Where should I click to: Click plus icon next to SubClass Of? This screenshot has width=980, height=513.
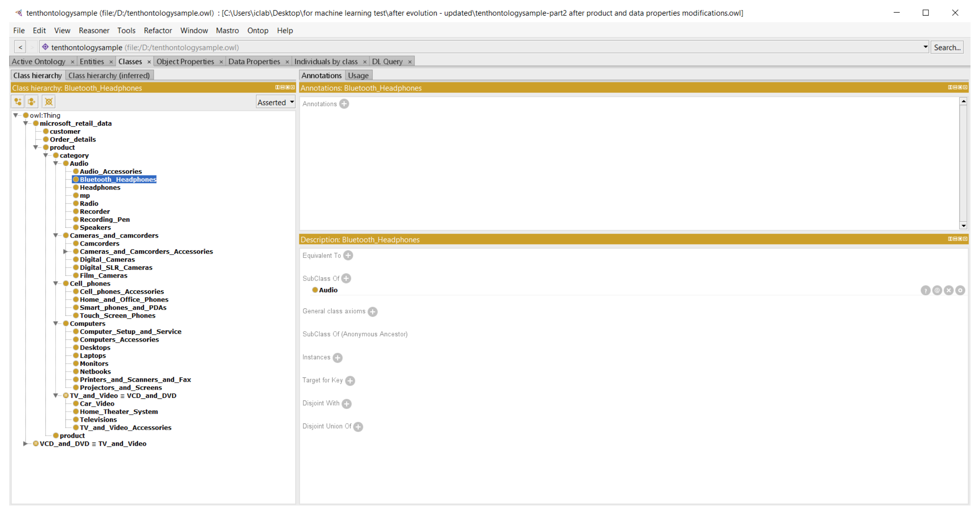346,279
